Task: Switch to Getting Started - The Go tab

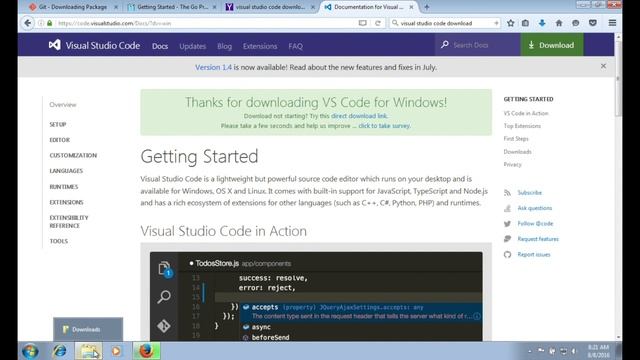Action: [172, 7]
